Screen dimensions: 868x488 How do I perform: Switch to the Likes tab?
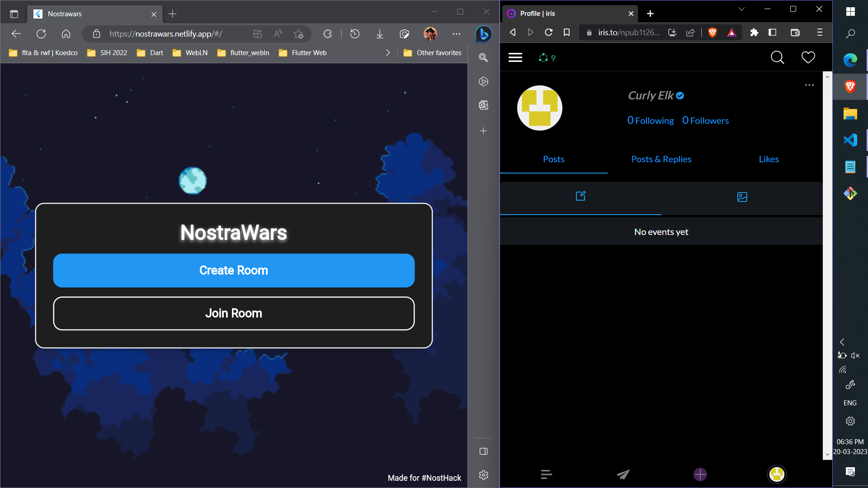coord(769,159)
